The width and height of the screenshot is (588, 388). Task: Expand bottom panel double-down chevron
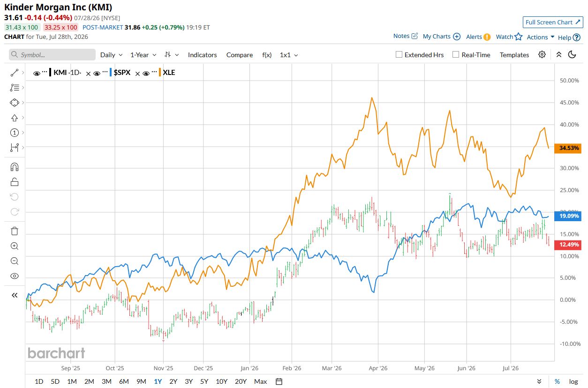click(539, 381)
